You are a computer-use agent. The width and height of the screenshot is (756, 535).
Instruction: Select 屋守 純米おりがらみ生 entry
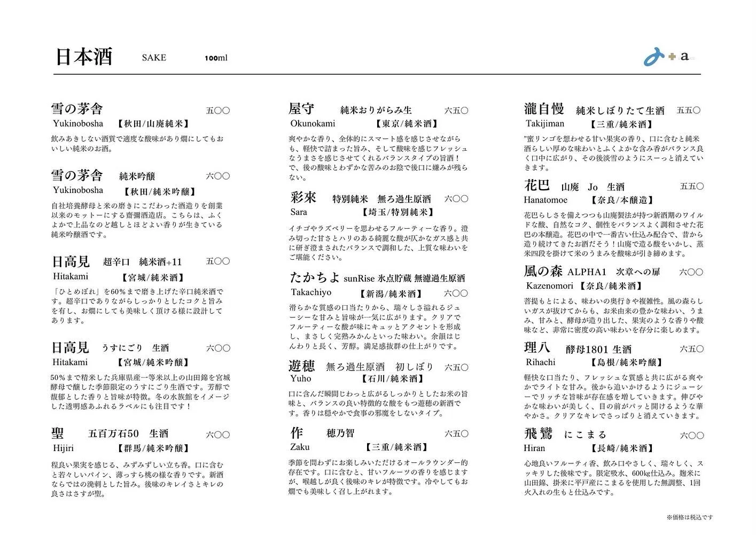(x=350, y=110)
